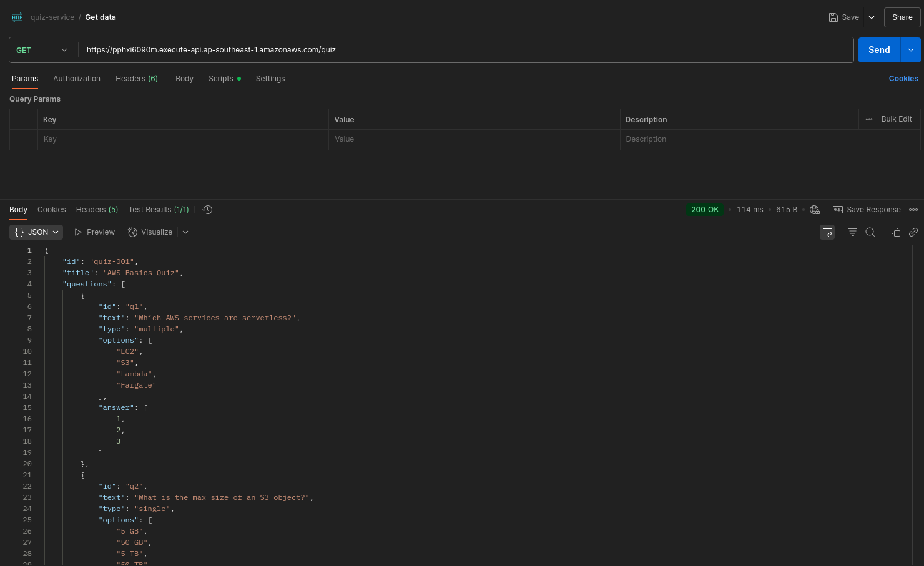Screen dimensions: 924x566
Task: Open the GET method dropdown
Action: [x=42, y=50]
